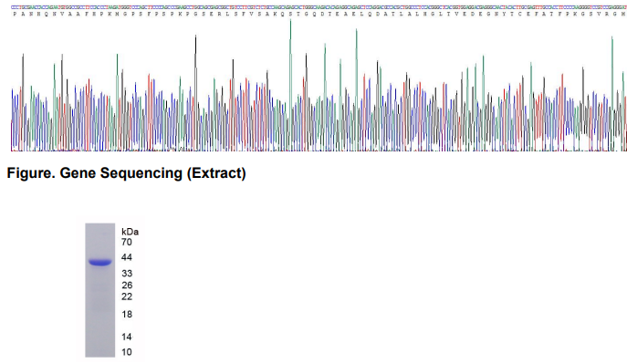Select the 22 kDa marker label
This screenshot has height=364, width=627.
(x=127, y=296)
